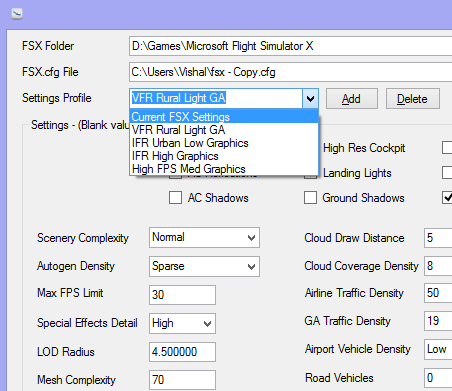Click the Autogen Density label

pos(76,266)
